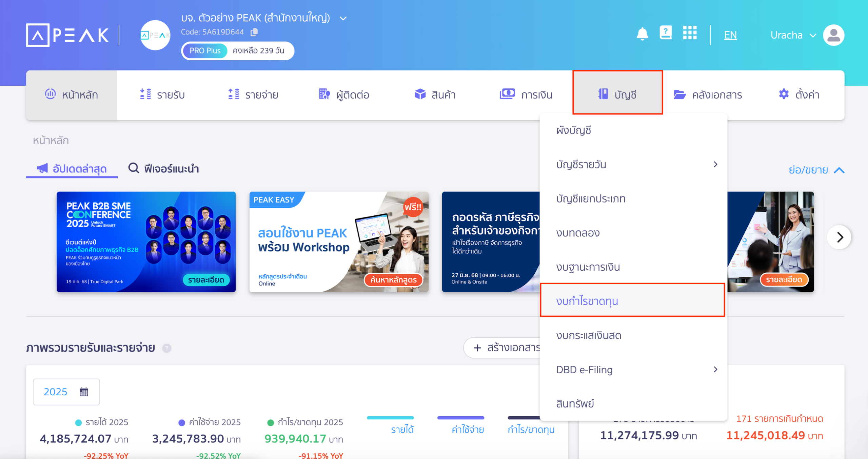Screen dimensions: 868x459
Task: Select ผังบัญชี from dropdown
Action: click(633, 130)
